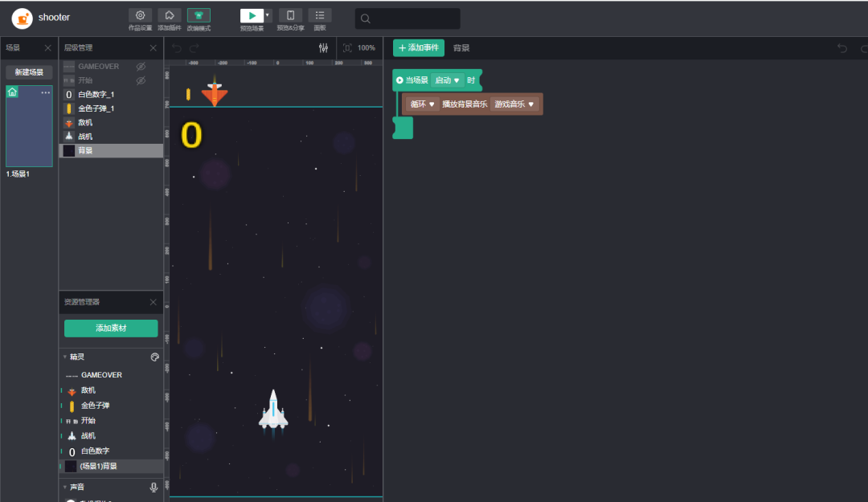Image resolution: width=868 pixels, height=502 pixels.
Task: Select the 白色数字_1 layer
Action: click(111, 95)
